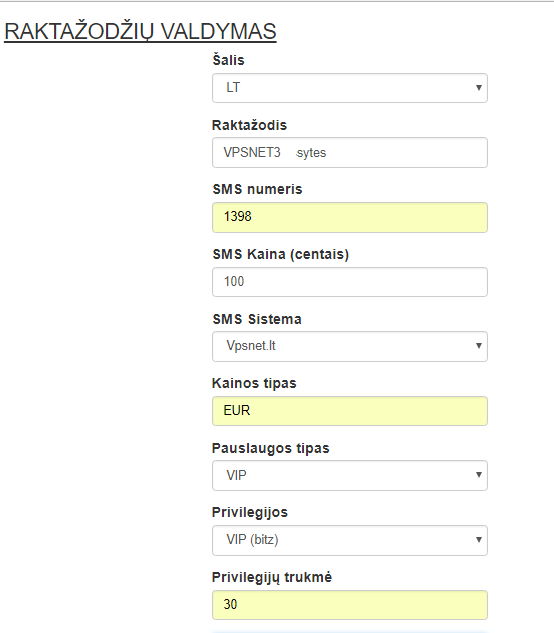
Task: Open the Privilegijos dropdown showing VIP (bitz)
Action: click(350, 540)
